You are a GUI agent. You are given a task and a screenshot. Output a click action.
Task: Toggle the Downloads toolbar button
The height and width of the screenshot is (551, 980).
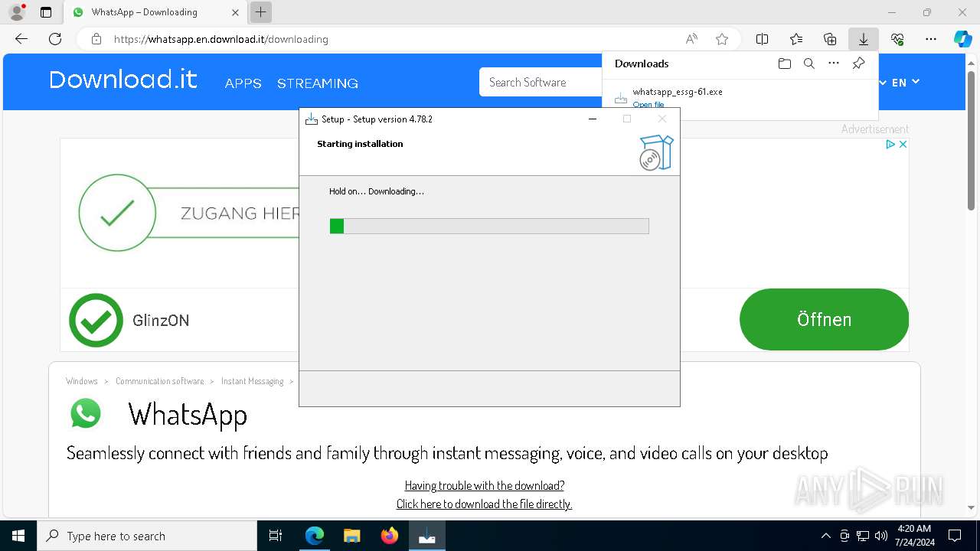[x=864, y=39]
